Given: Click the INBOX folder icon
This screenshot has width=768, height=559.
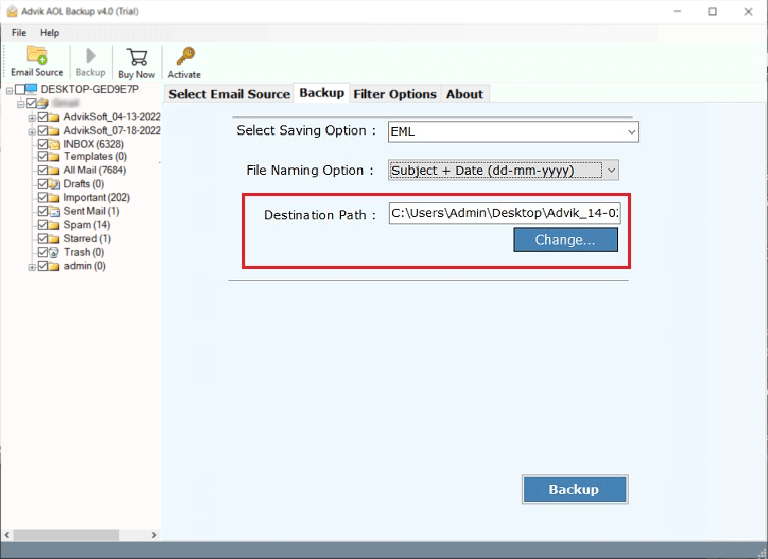Looking at the screenshot, I should pos(54,144).
